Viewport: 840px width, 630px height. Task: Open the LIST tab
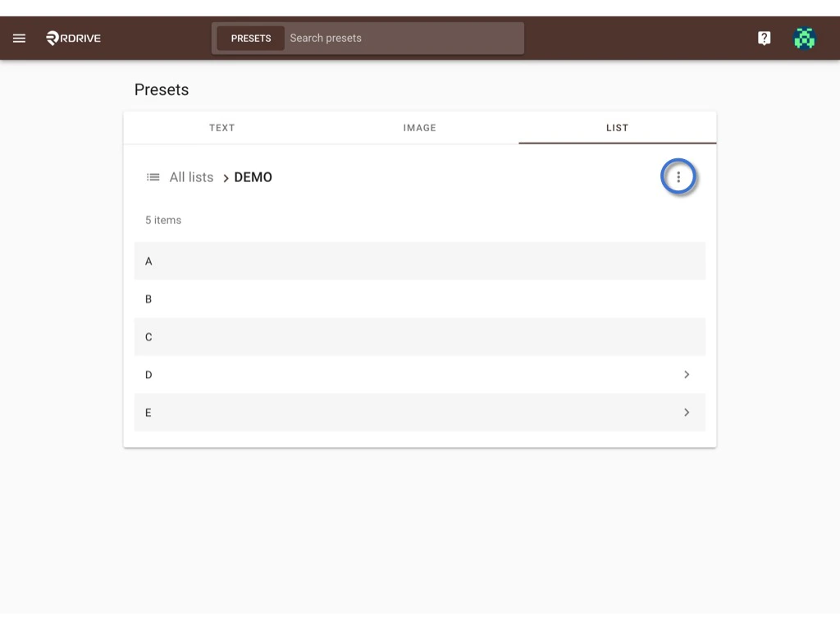(616, 128)
